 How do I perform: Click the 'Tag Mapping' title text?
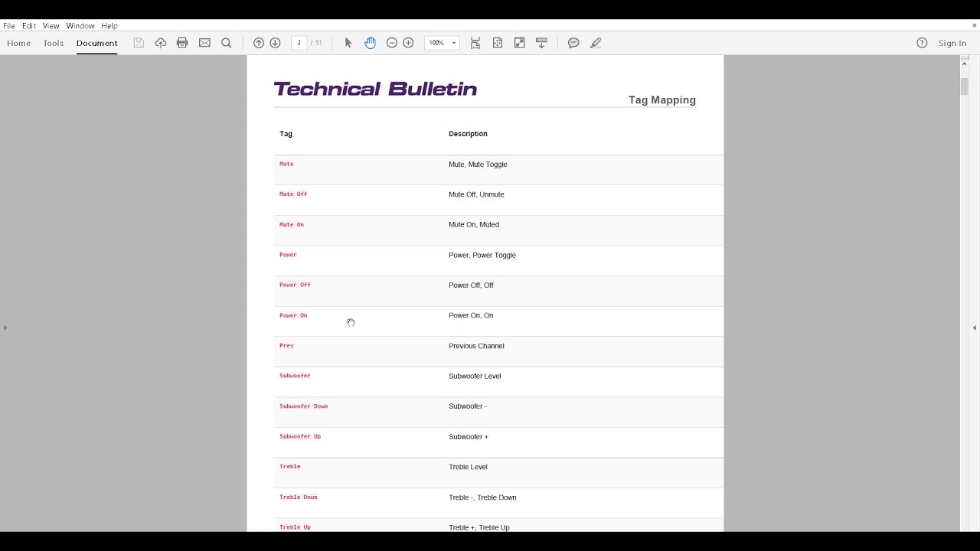coord(662,100)
